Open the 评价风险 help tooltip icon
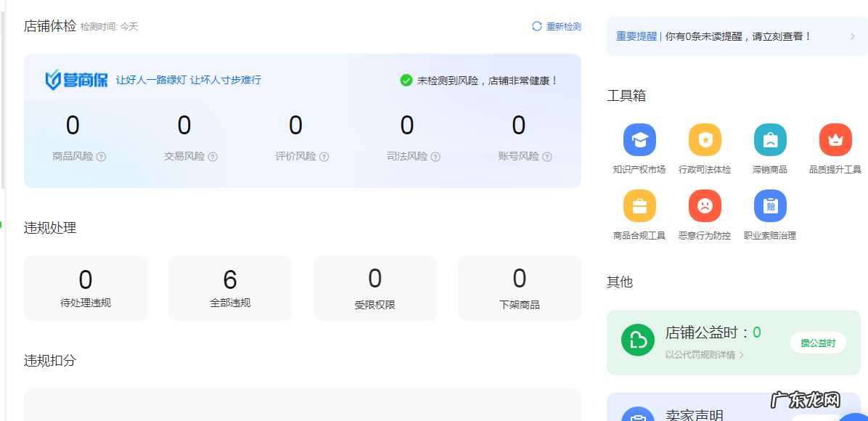868x421 pixels. (x=324, y=157)
